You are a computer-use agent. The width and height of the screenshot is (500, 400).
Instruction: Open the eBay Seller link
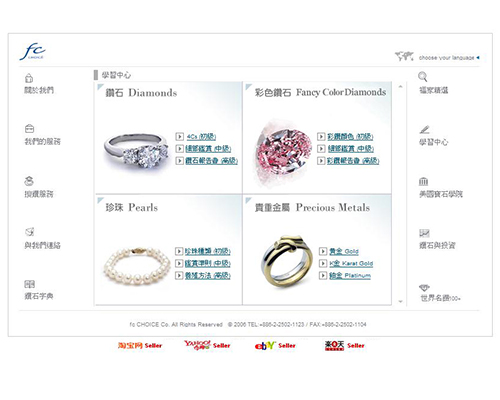click(275, 346)
